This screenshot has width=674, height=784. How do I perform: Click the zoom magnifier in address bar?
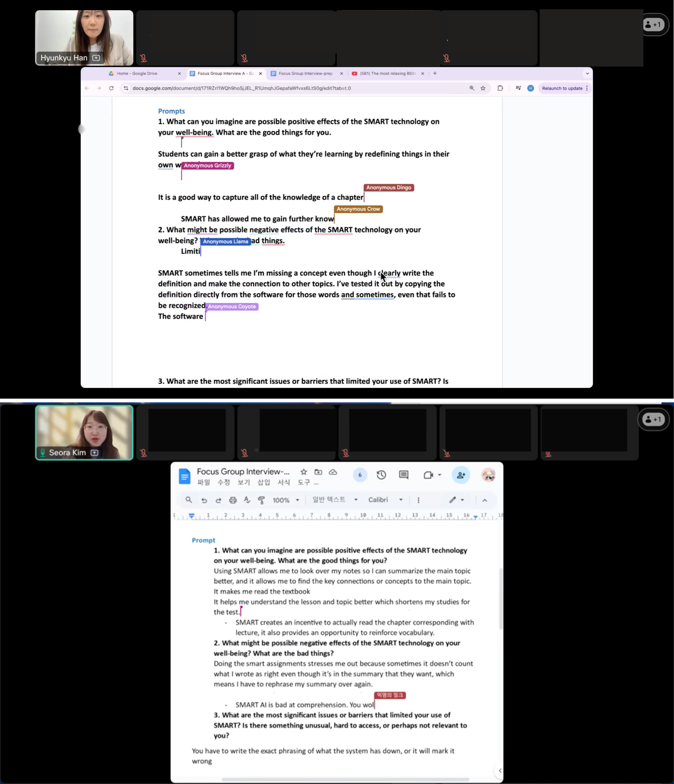point(472,88)
